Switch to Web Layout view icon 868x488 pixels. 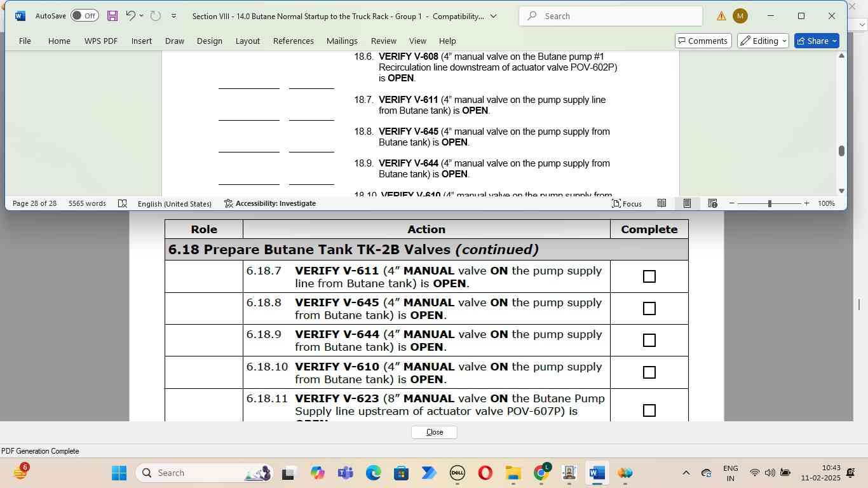pos(712,203)
